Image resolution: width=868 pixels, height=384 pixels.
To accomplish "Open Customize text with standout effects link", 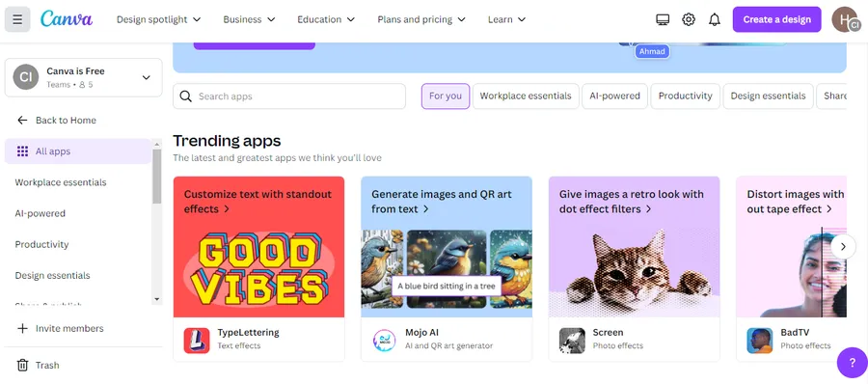I will [258, 202].
